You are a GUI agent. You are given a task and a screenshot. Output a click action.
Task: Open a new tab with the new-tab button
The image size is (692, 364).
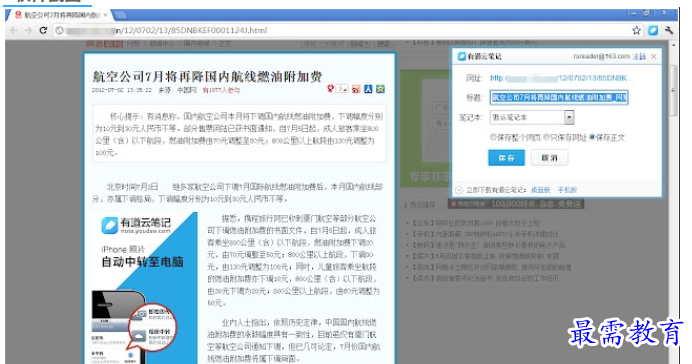(120, 15)
